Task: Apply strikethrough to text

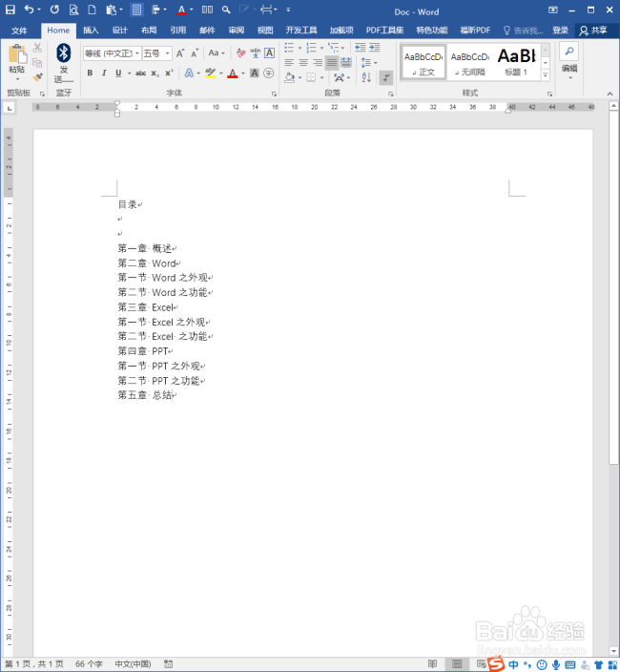Action: coord(140,73)
